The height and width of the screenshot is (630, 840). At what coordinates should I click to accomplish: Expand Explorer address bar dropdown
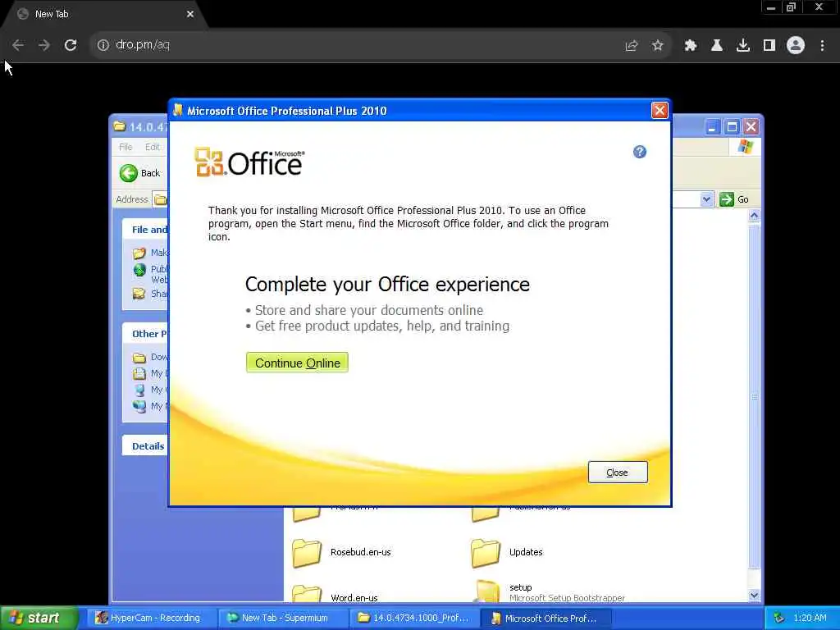706,199
